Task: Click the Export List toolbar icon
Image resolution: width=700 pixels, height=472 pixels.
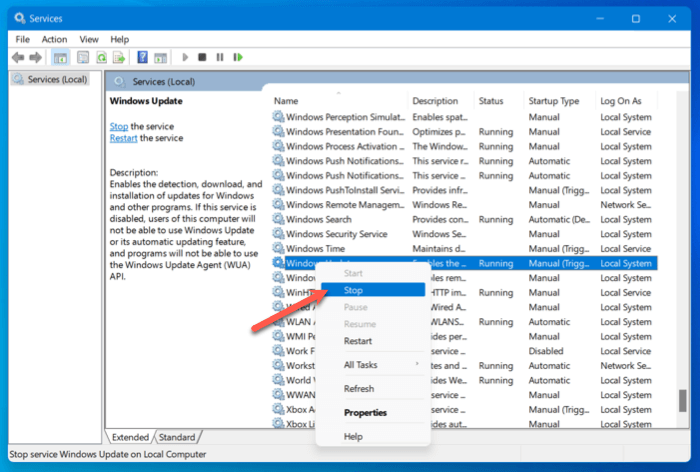Action: tap(119, 58)
